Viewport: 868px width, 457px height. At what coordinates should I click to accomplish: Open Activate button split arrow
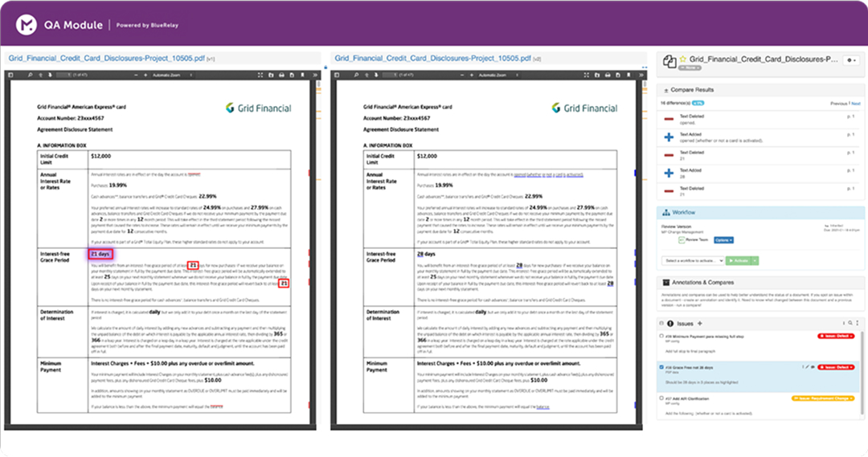click(x=755, y=260)
